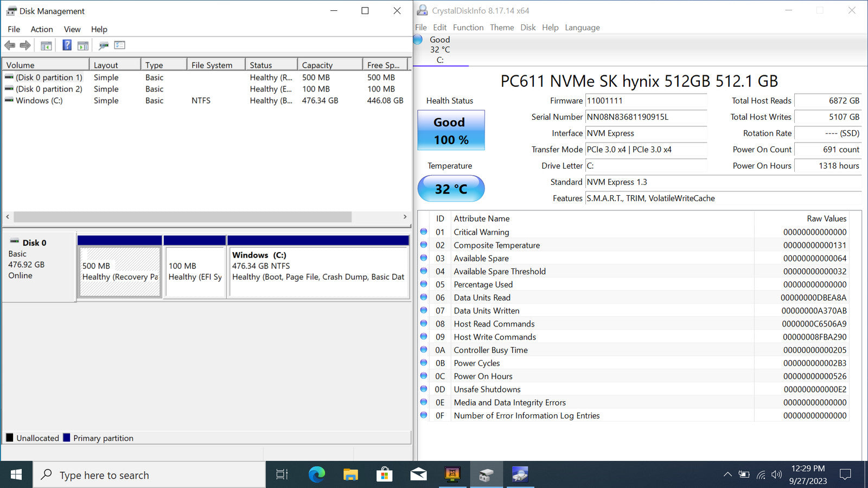The height and width of the screenshot is (488, 868).
Task: Sort volumes by the Volume column header
Action: click(x=46, y=65)
